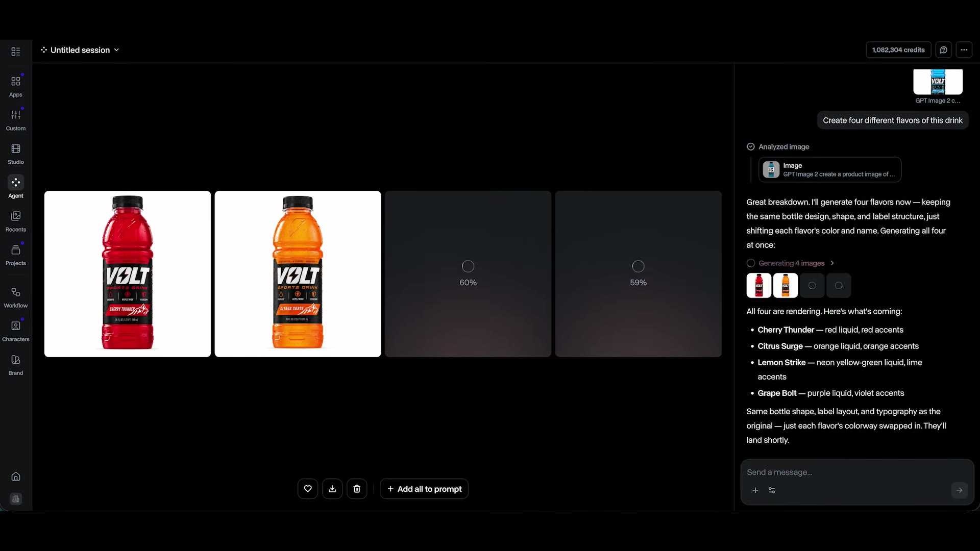
Task: Open the chat history icon
Action: coord(944,50)
